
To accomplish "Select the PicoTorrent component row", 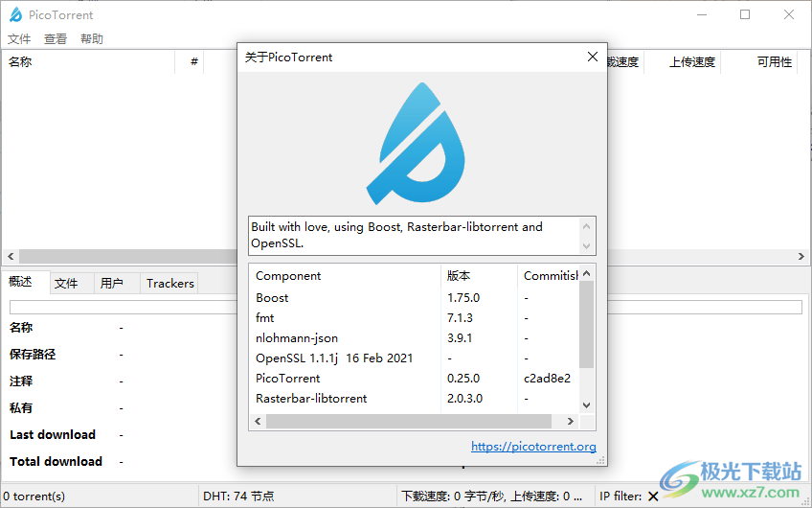I will (415, 379).
